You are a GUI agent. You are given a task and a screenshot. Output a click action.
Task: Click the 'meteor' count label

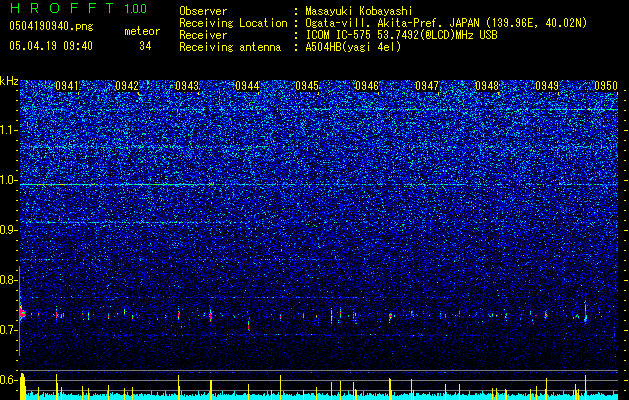(142, 31)
